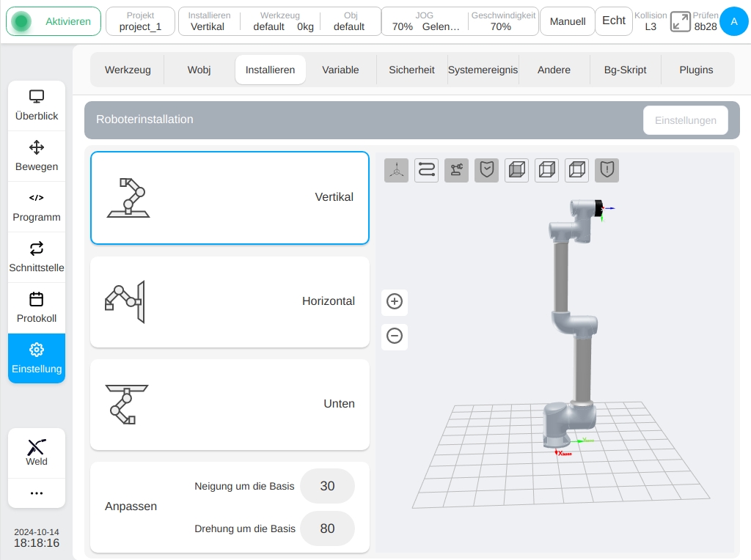Click the Vertikal robot mounting icon

click(128, 198)
